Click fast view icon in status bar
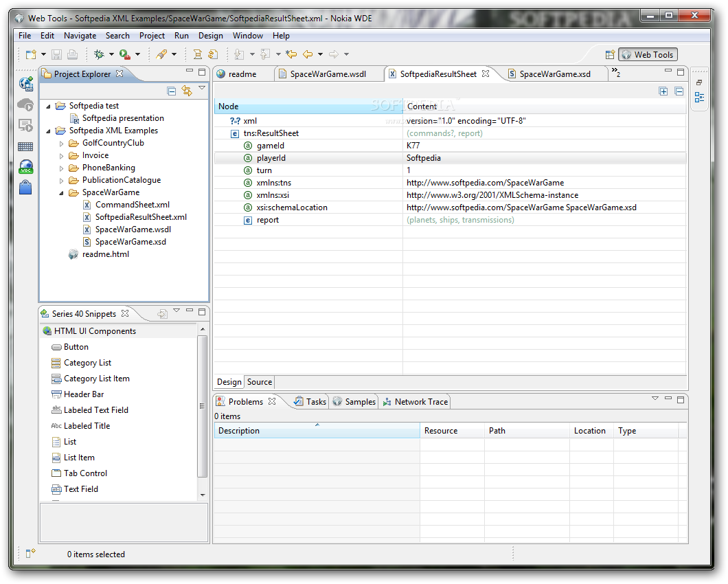The height and width of the screenshot is (584, 728). tap(30, 553)
